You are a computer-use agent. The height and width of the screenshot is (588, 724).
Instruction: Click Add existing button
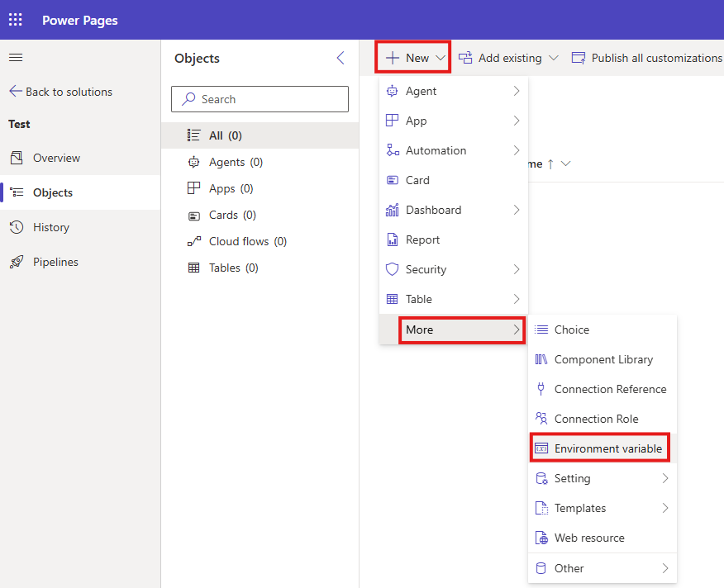coord(508,58)
